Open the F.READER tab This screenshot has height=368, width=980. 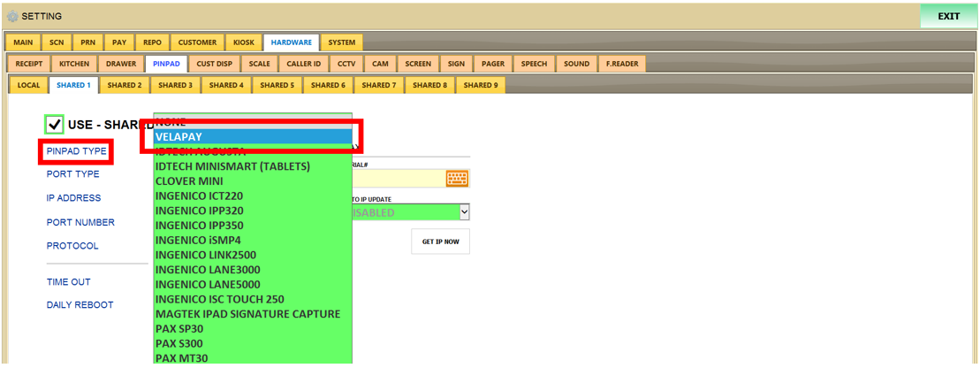point(622,64)
